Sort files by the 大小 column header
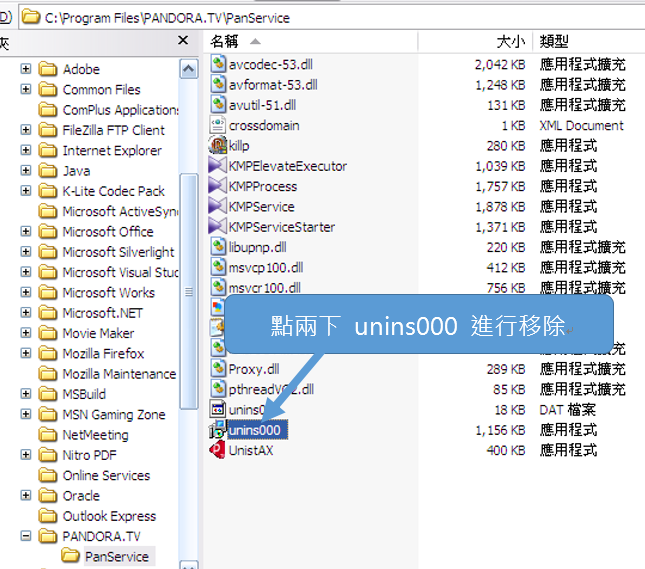The width and height of the screenshot is (645, 569). (x=510, y=41)
